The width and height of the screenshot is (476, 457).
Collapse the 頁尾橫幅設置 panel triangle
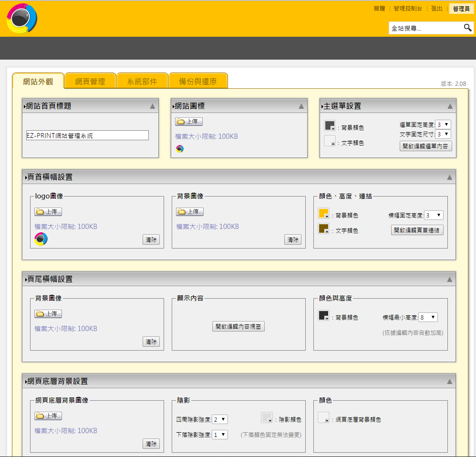[449, 279]
